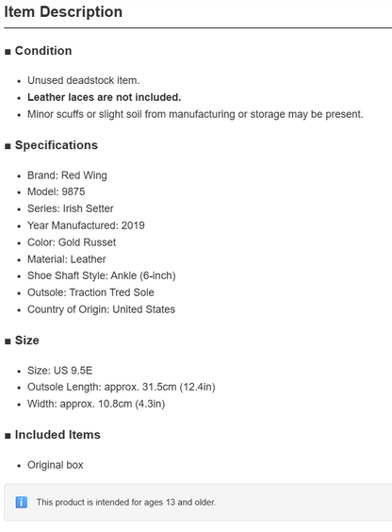Click the 'Outsole Length' measurement line
Viewport: 392px width, 532px height.
tap(122, 387)
